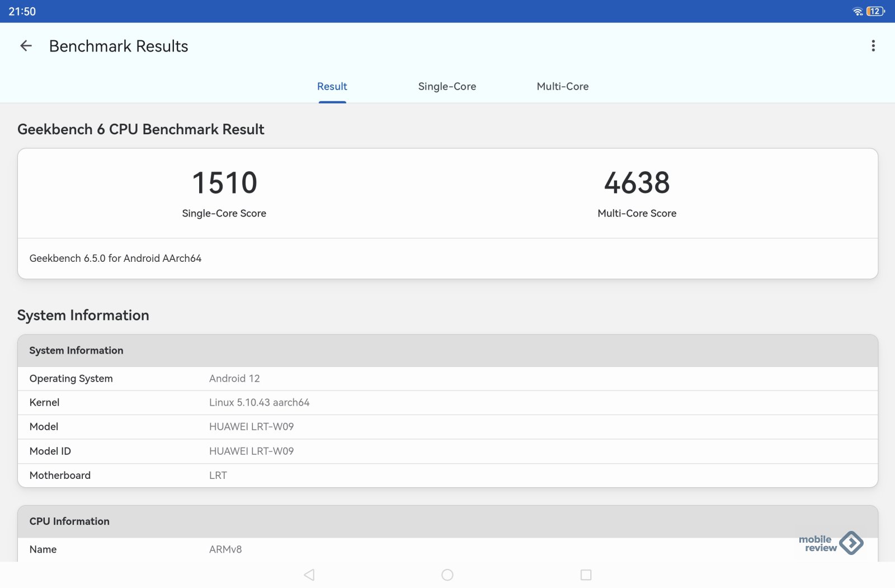895x588 pixels.
Task: Tap the Model ID row
Action: point(447,451)
